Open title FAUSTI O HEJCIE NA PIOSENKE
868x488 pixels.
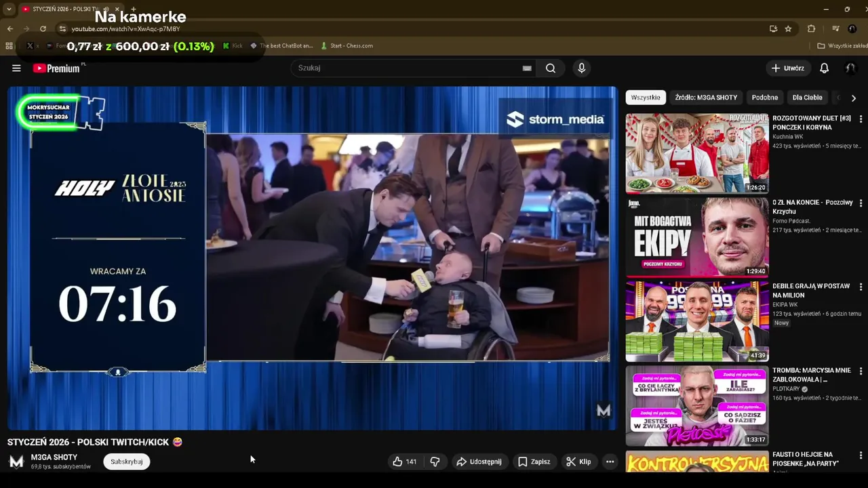pyautogui.click(x=808, y=459)
